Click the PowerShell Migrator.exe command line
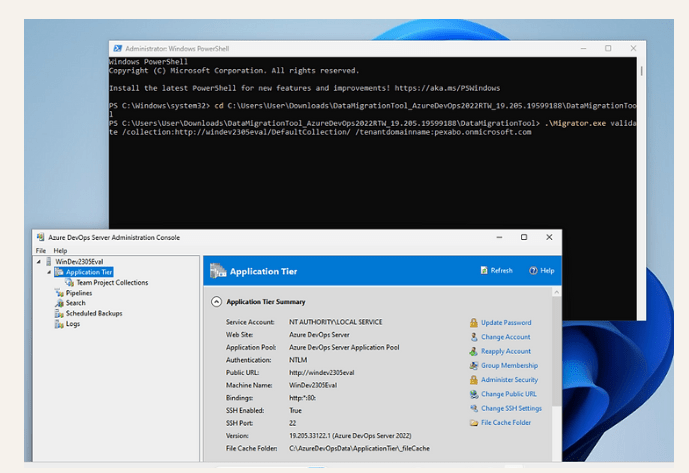 373,128
